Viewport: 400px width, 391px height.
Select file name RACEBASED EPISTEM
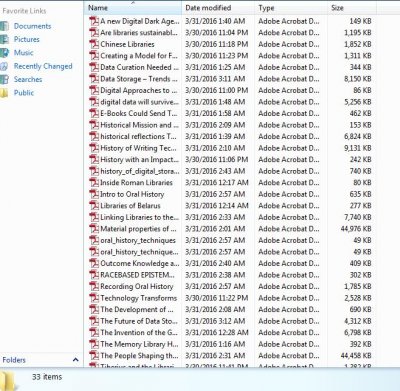tap(137, 275)
